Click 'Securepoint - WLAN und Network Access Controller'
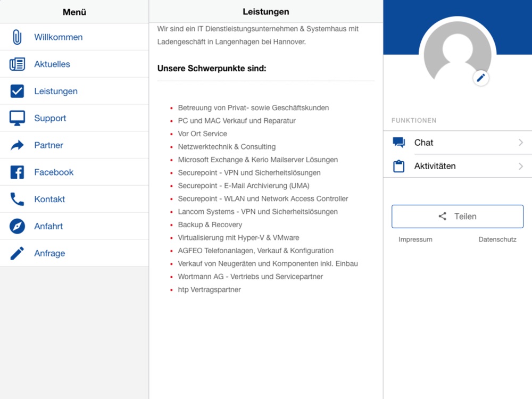The width and height of the screenshot is (532, 399). pyautogui.click(x=263, y=199)
